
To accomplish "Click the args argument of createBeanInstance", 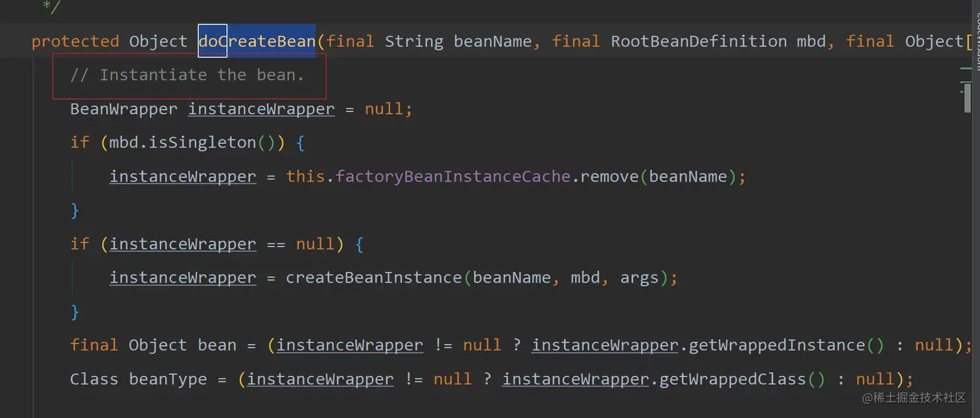I will [x=640, y=277].
